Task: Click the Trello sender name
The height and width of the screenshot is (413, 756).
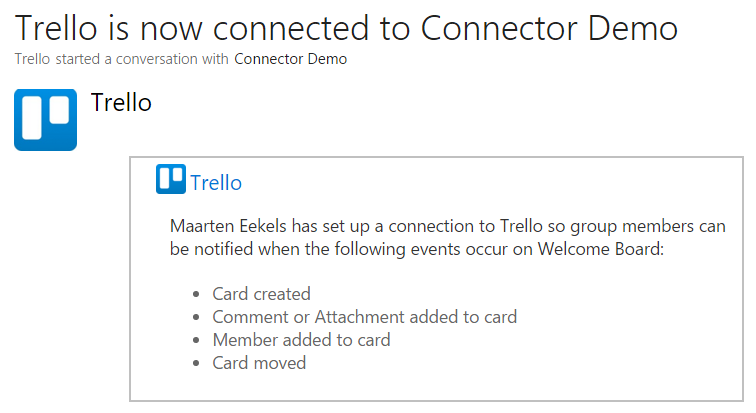Action: 121,102
